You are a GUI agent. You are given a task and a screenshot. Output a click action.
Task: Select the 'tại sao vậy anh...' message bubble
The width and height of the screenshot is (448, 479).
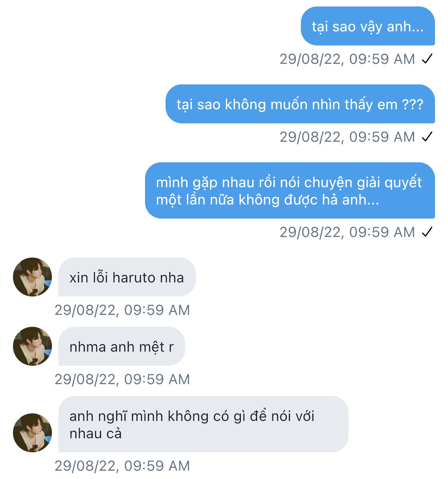pyautogui.click(x=368, y=26)
